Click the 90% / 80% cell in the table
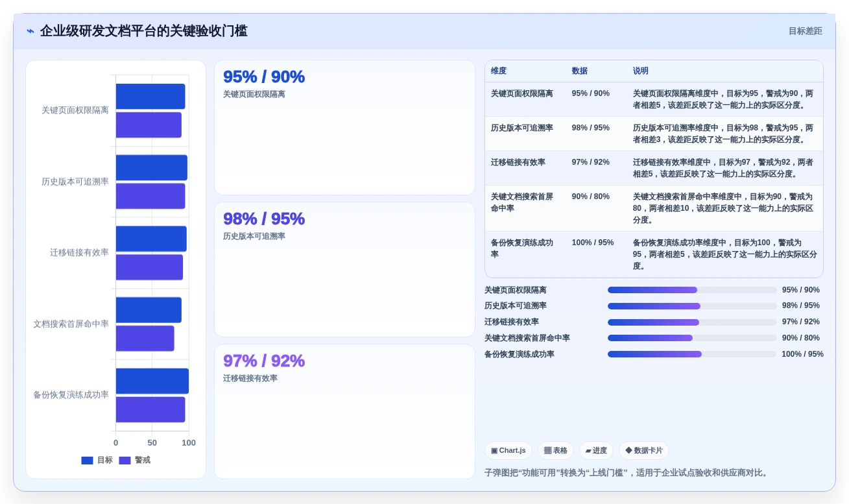 591,197
